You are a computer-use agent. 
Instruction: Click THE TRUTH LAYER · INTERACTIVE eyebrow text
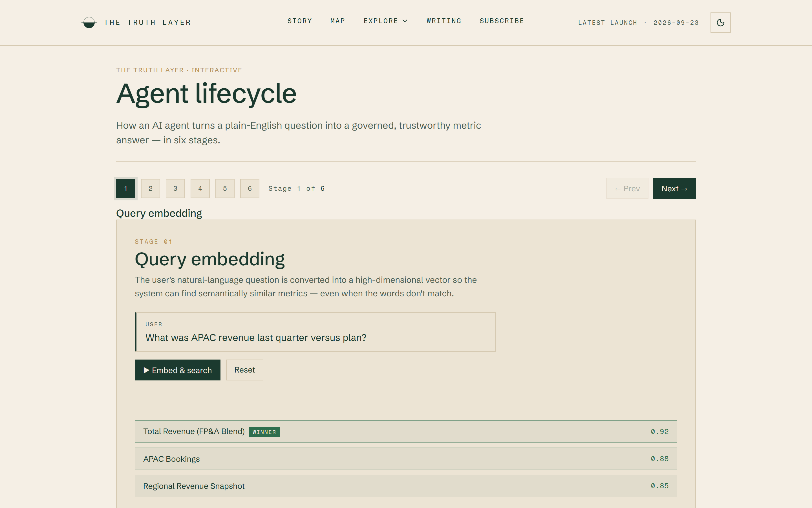[179, 70]
